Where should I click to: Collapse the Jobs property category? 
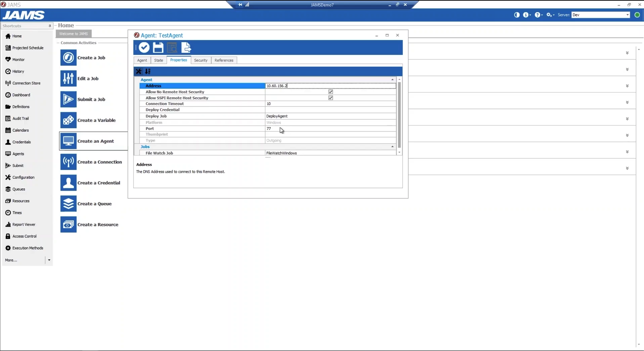coord(392,147)
